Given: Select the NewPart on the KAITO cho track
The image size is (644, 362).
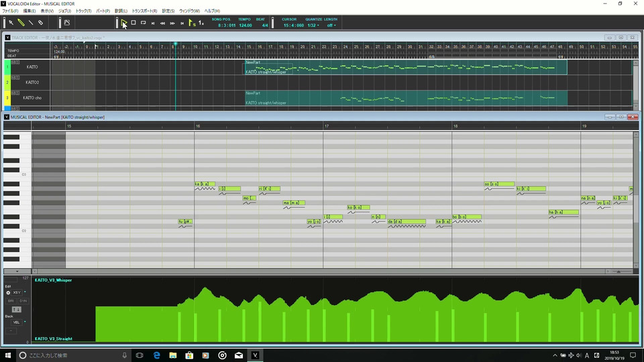Looking at the screenshot, I should pyautogui.click(x=406, y=98).
